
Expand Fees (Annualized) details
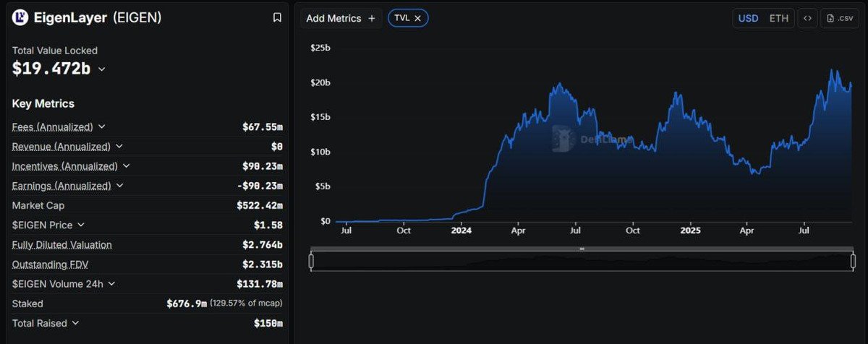tap(101, 127)
